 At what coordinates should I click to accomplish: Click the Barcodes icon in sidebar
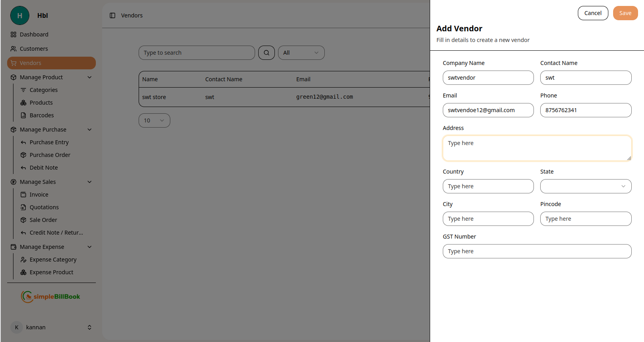pos(23,115)
